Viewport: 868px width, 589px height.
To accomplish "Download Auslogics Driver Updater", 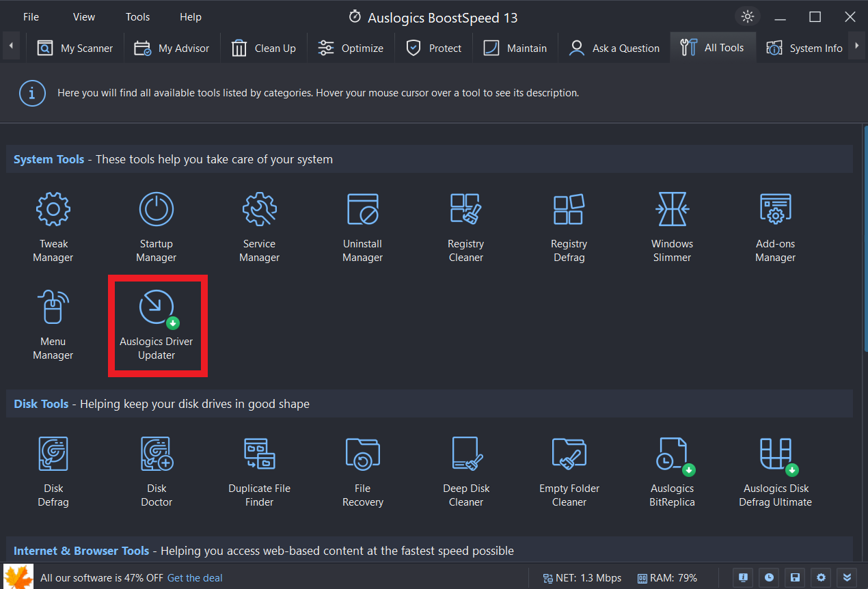I will 157,325.
